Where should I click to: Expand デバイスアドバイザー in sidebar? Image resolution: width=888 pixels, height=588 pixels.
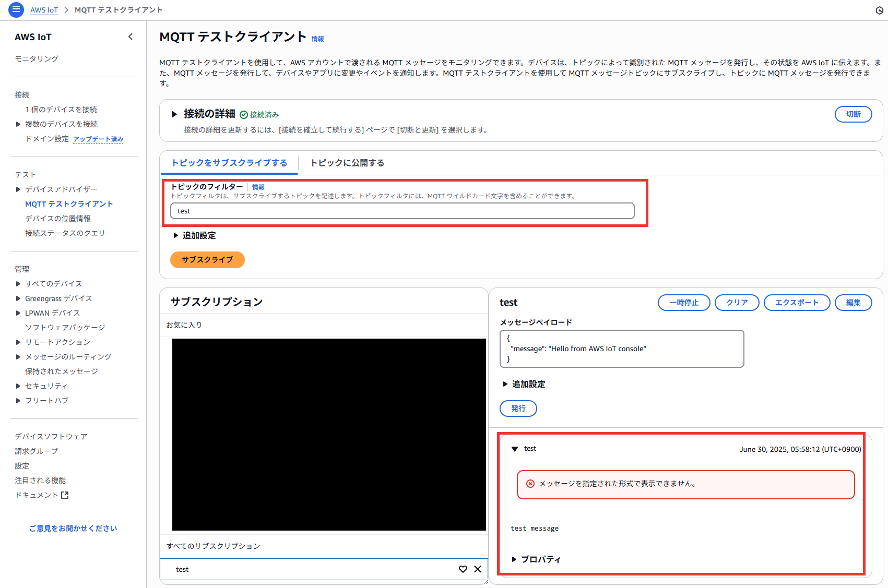click(x=18, y=189)
